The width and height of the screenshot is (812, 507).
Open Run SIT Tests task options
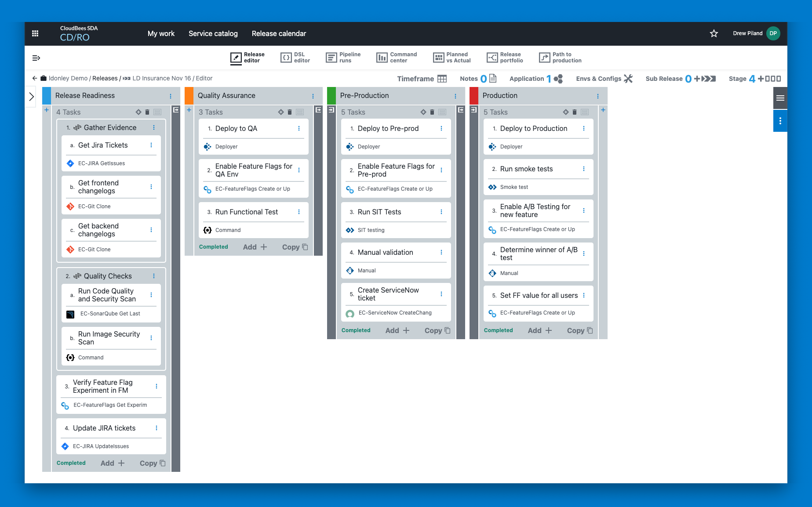coord(441,212)
